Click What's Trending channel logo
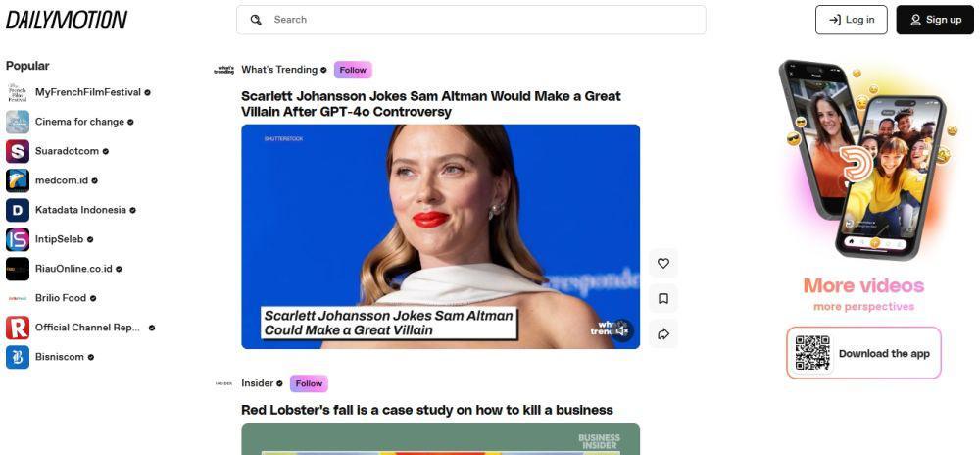Screen dimensions: 980x455 223,70
